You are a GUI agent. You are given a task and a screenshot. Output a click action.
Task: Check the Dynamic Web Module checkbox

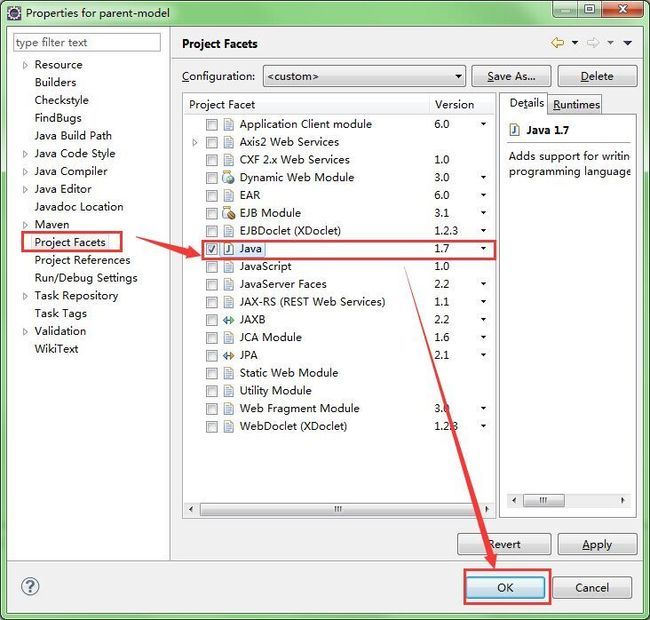(212, 178)
